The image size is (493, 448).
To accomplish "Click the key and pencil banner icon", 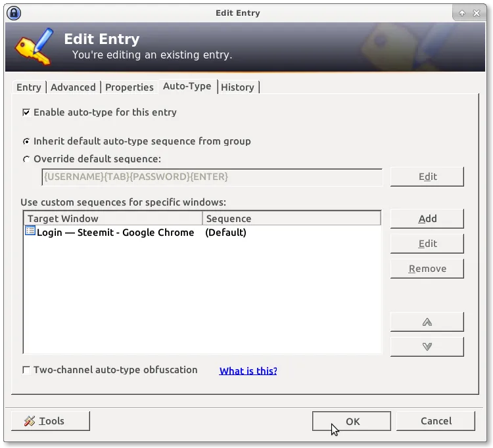I will point(34,47).
